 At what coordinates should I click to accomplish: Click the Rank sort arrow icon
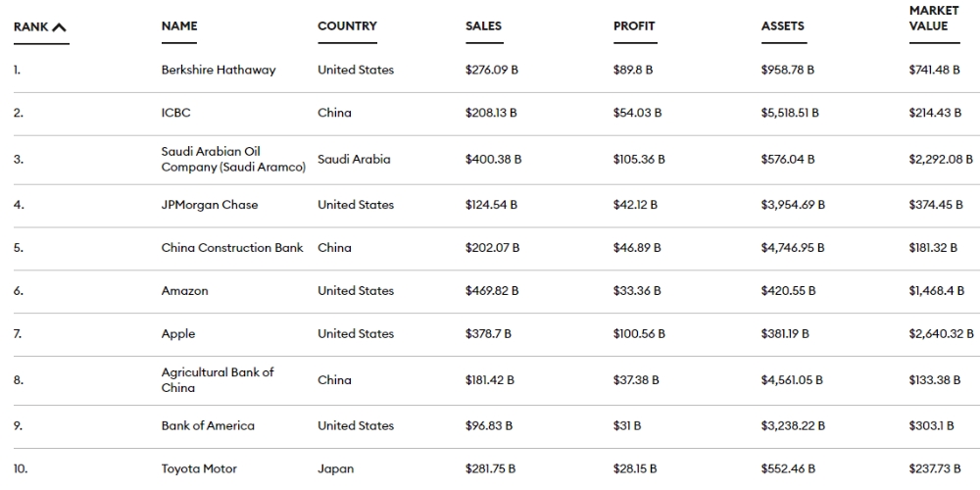(60, 26)
